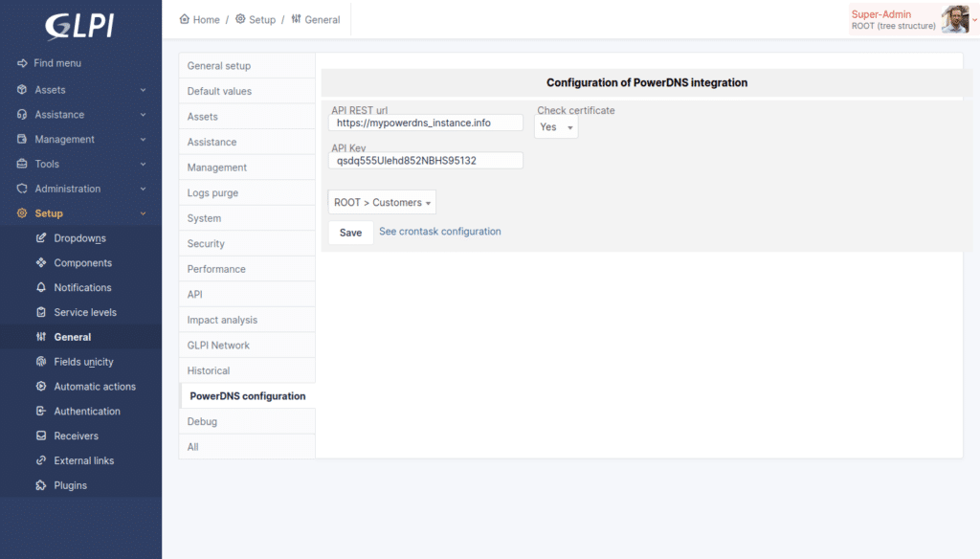This screenshot has height=559, width=980.
Task: Click the Automatic actions clock icon
Action: 41,386
